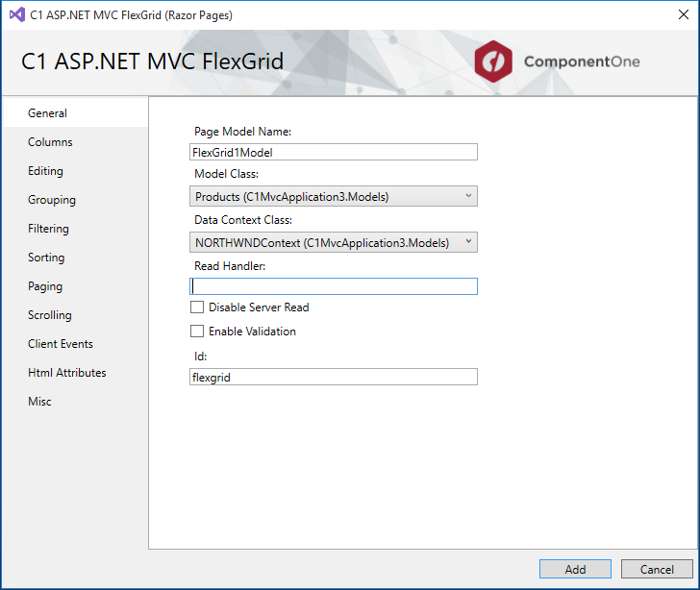Open the Html Attributes tab
This screenshot has height=590, width=700.
(75, 373)
